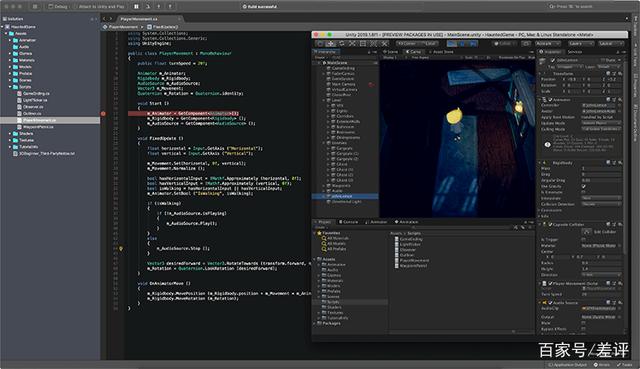Image resolution: width=640 pixels, height=369 pixels.
Task: Remove the breakpoint marker in the gutter
Action: pyautogui.click(x=103, y=113)
